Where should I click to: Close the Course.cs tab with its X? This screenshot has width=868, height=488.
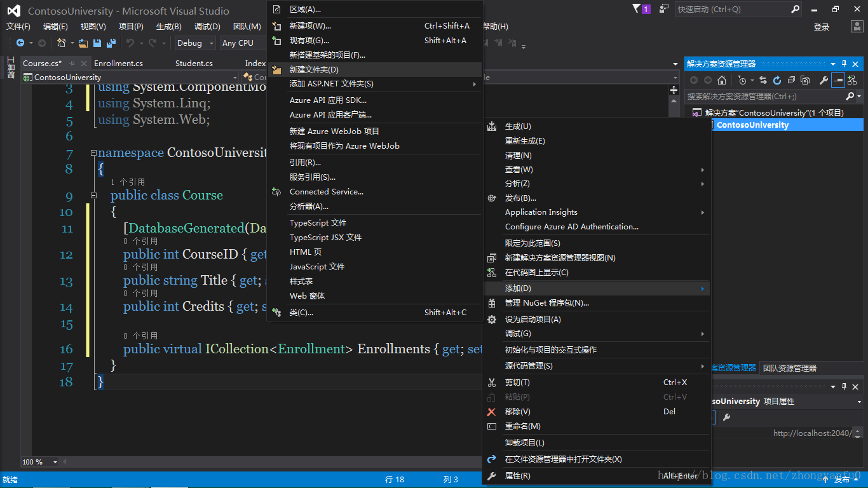click(83, 63)
